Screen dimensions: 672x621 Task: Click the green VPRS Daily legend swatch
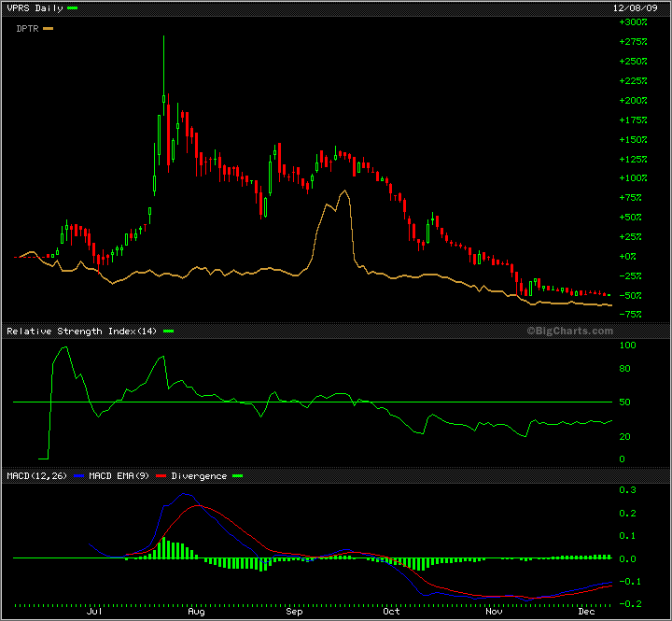click(73, 7)
